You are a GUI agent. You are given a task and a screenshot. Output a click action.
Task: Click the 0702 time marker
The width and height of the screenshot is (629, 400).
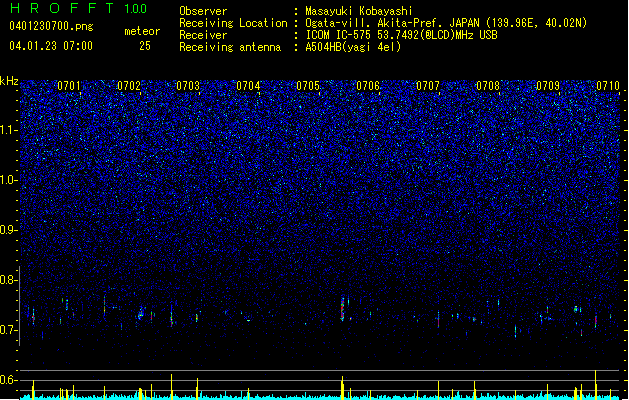129,86
